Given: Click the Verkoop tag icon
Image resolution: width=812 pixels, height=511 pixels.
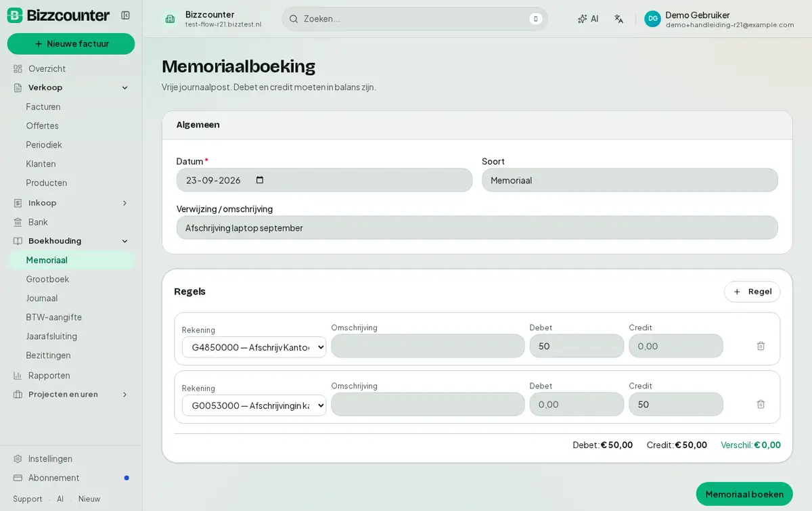Looking at the screenshot, I should coord(18,87).
